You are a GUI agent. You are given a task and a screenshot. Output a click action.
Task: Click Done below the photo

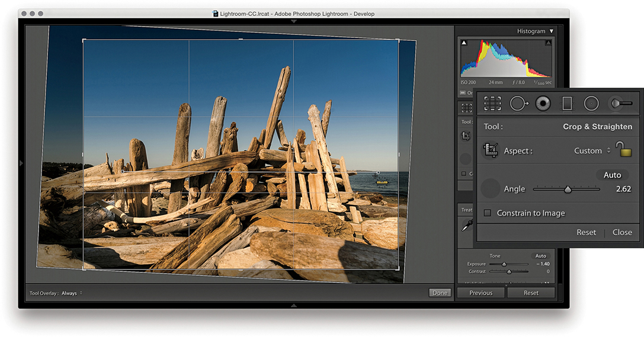pos(440,293)
